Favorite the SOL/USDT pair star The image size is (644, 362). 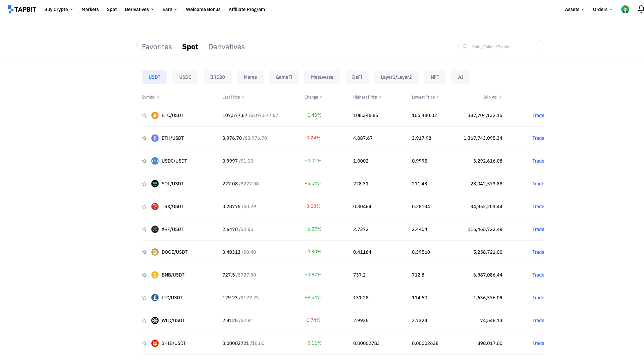(144, 184)
